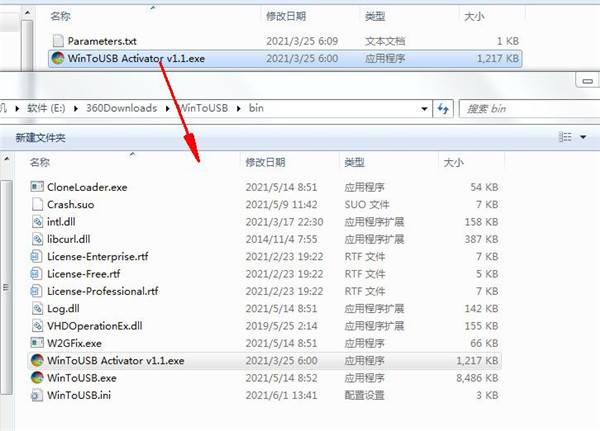Click the lower navigation pane scroll up arrow
This screenshot has width=600, height=431.
click(x=7, y=158)
